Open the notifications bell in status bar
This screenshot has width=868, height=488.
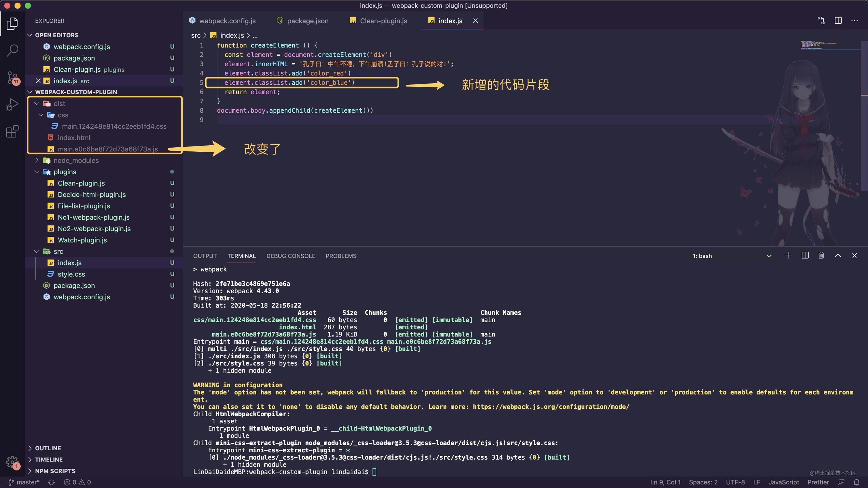pyautogui.click(x=857, y=482)
